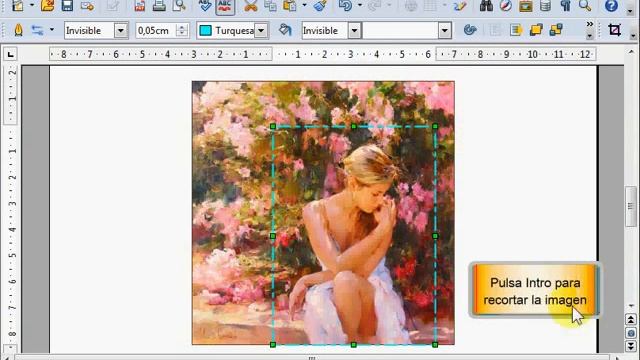Click the vertical scrollbar thumb
Screen dimensions: 640x360
[x=631, y=207]
